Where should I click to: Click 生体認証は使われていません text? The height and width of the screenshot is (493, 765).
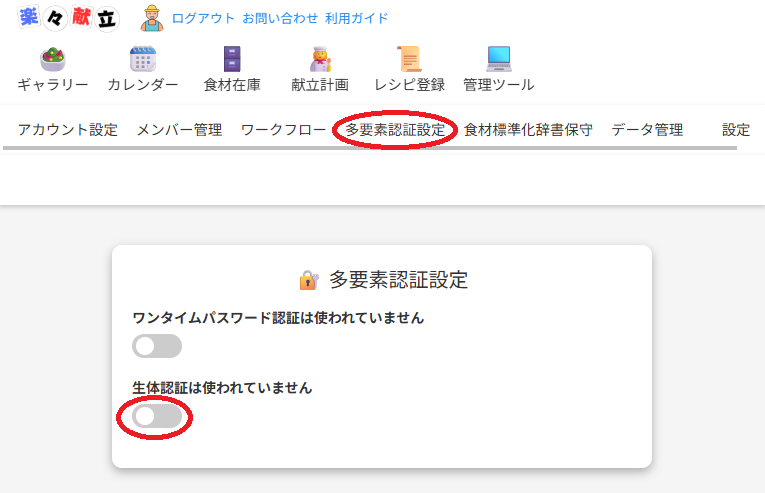(x=222, y=388)
